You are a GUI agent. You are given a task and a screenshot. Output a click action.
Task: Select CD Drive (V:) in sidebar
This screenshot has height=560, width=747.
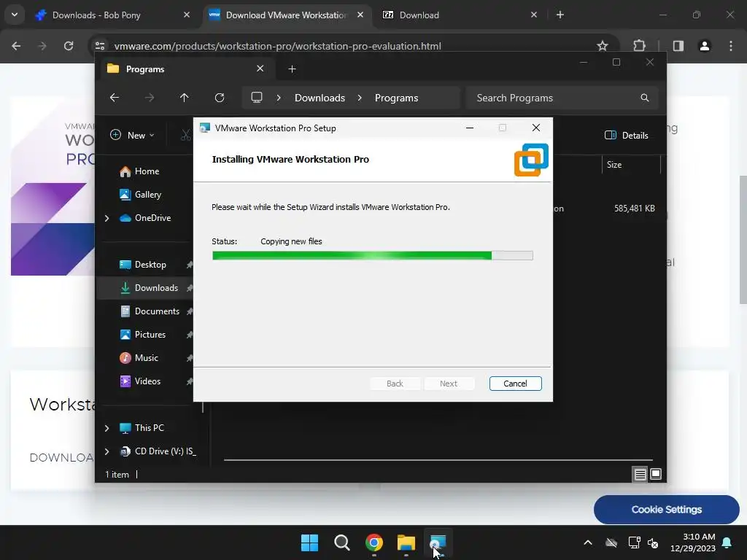click(x=165, y=451)
